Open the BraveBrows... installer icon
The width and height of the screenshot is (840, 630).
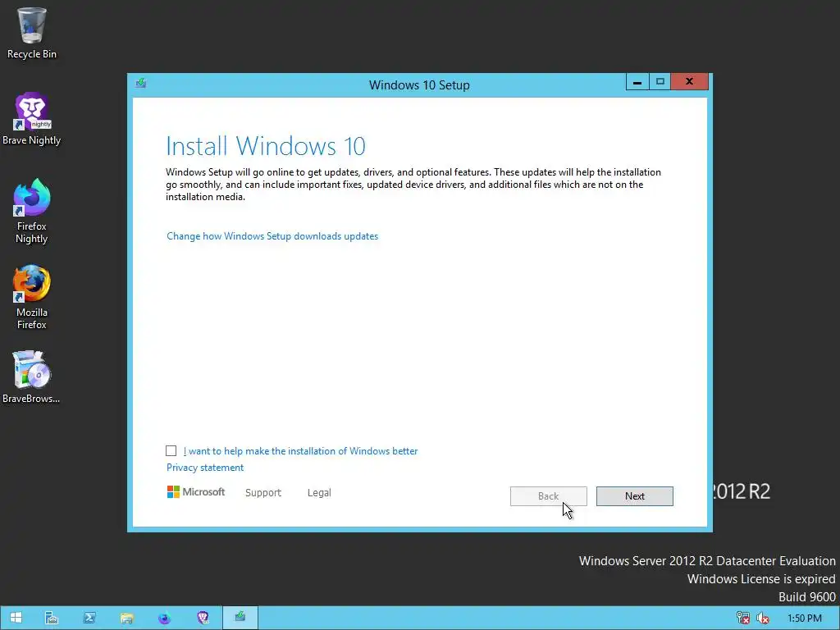point(32,377)
